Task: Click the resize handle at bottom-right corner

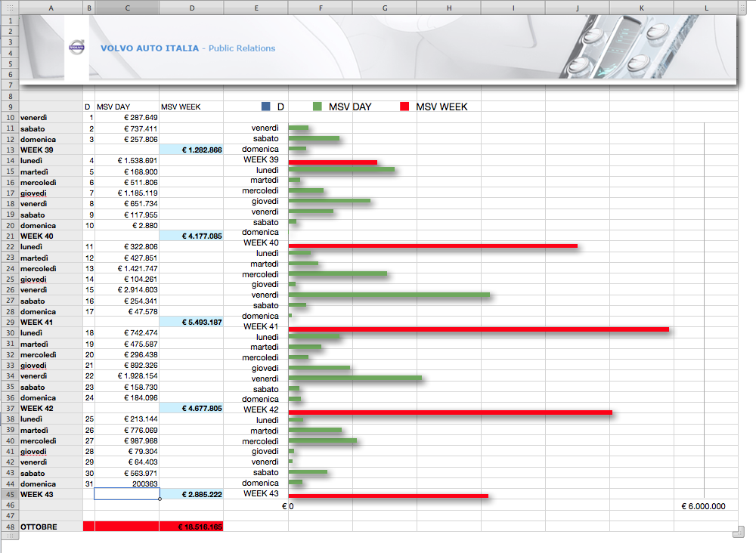Action: pyautogui.click(x=739, y=534)
